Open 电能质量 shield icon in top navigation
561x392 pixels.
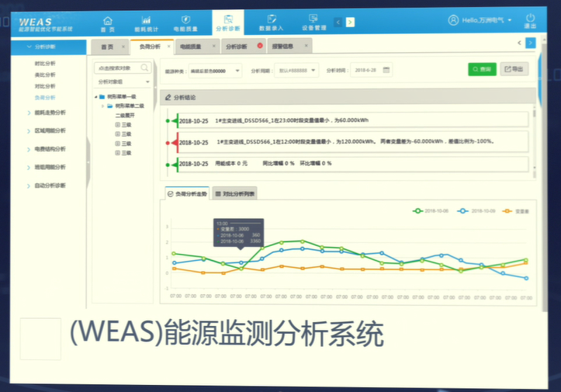coord(185,19)
